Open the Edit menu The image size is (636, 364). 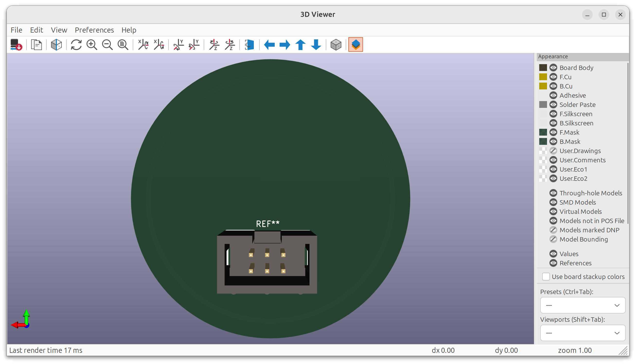(x=36, y=30)
